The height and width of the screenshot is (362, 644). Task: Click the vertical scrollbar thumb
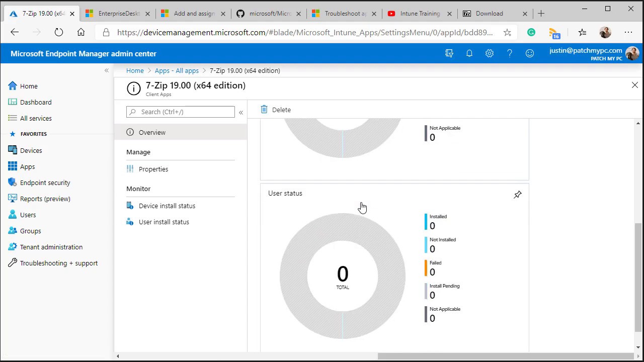tap(638, 278)
